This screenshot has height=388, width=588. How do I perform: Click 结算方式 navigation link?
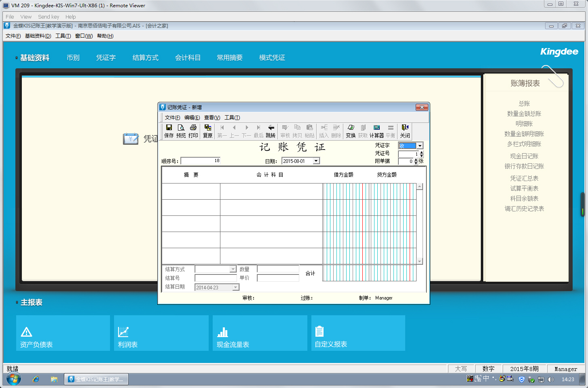click(146, 58)
